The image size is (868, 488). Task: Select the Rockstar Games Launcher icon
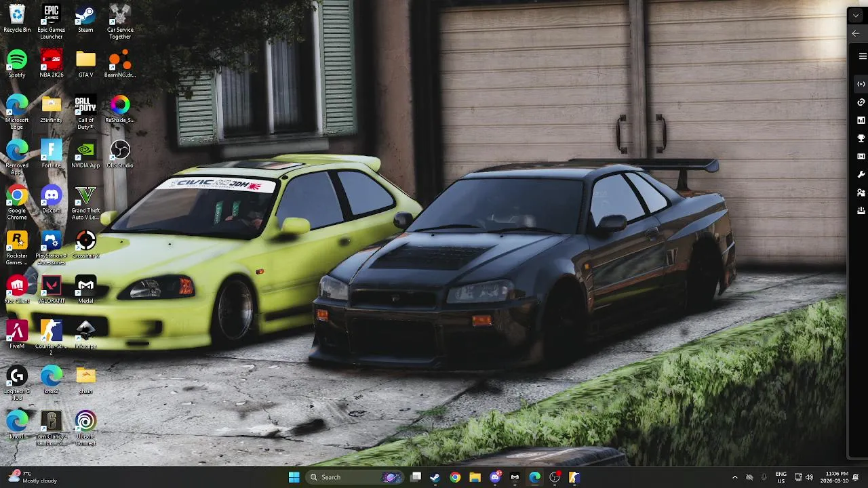click(17, 248)
